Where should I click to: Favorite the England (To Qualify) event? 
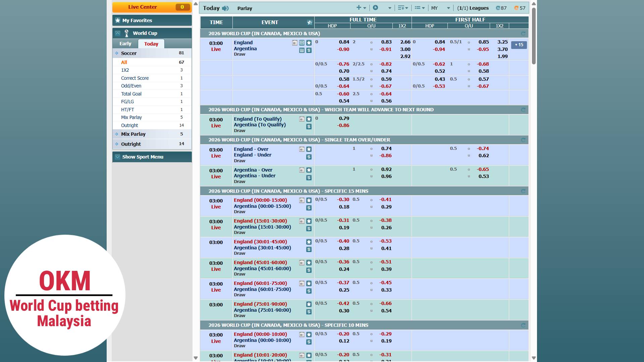point(309,119)
